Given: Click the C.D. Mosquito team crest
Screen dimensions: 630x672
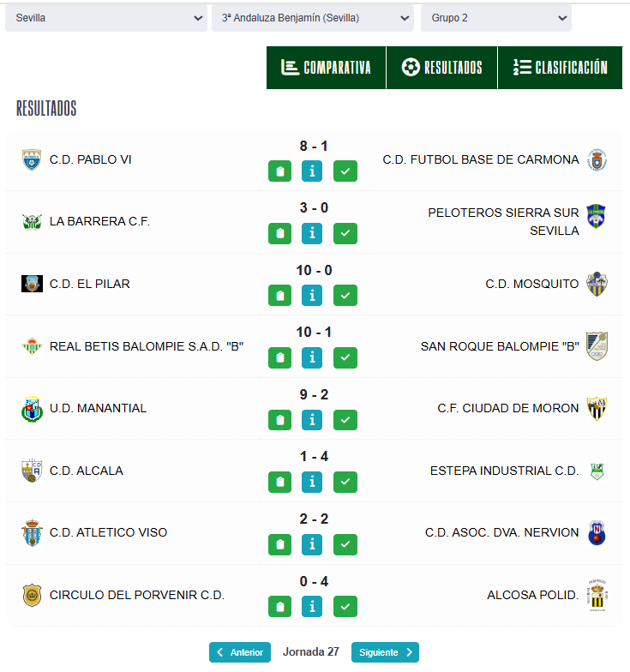Looking at the screenshot, I should coord(597,285).
